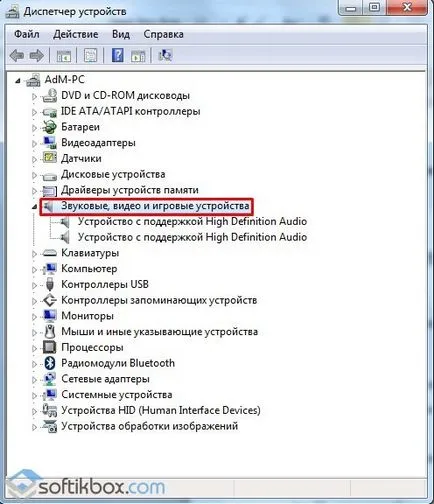Expand IDE ATA/ATAPI контроллеры node
The height and width of the screenshot is (504, 434).
tap(34, 112)
